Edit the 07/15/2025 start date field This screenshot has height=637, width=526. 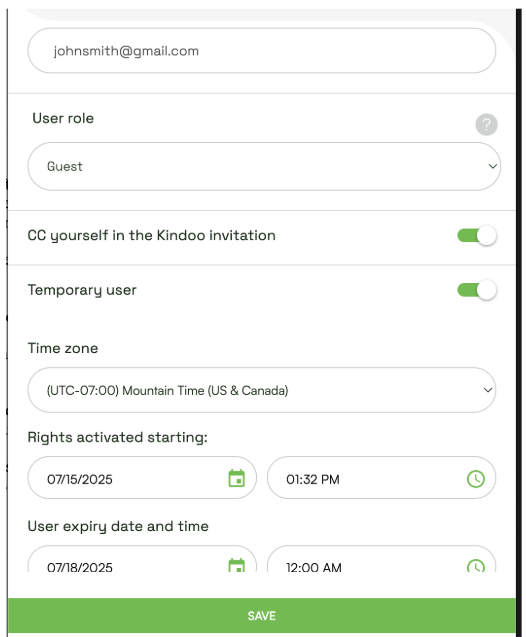click(142, 478)
